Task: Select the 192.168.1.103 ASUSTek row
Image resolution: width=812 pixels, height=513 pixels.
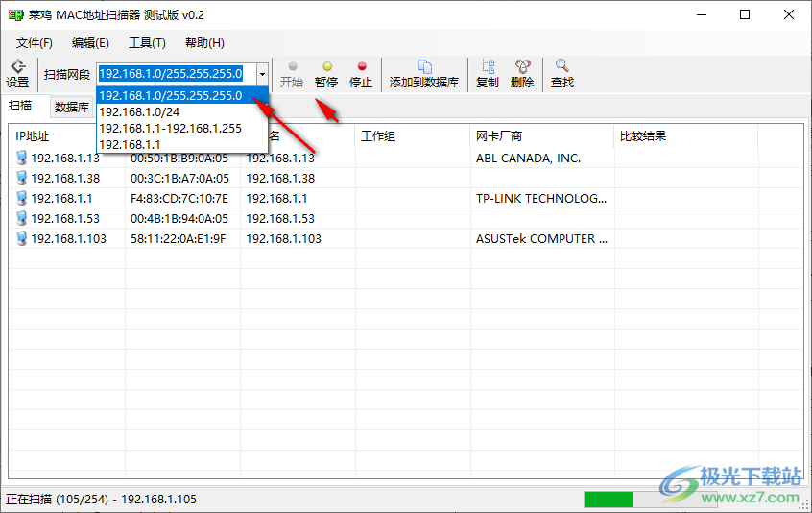Action: pyautogui.click(x=67, y=239)
